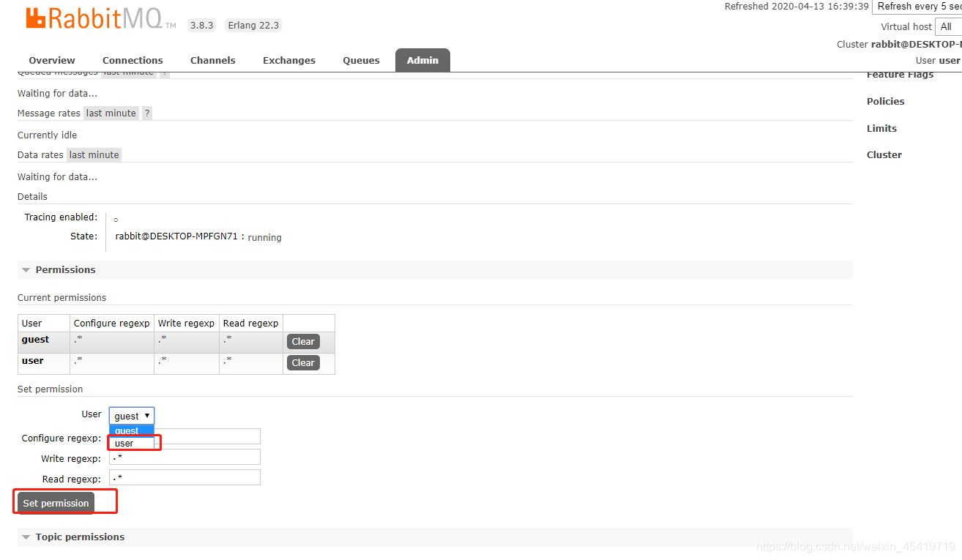Click rabbit@DESKTOP-MPFGN71 state text
The width and height of the screenshot is (962, 560).
176,236
